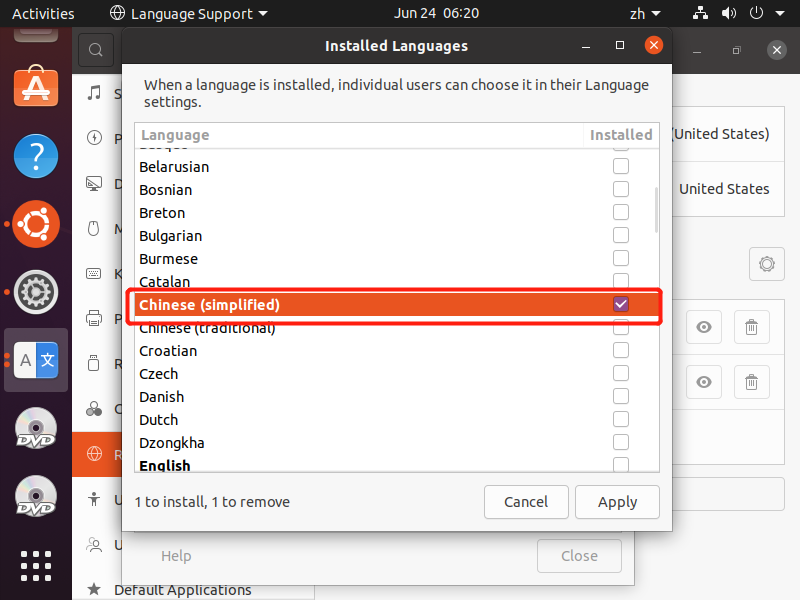Open the Show Applications grid
Screen dimensions: 800x600
(x=36, y=565)
